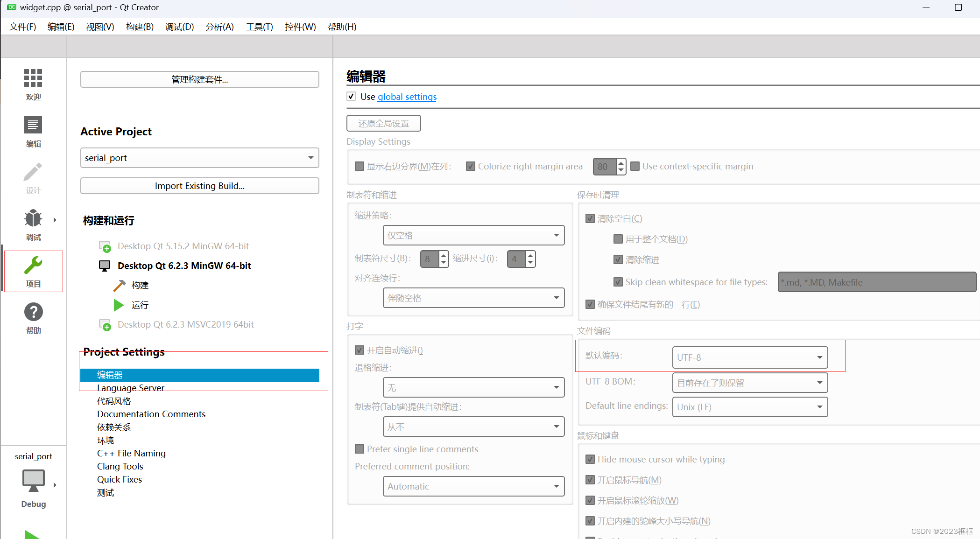Open the Welcome (欢迎) mode grid icon
980x539 pixels.
(33, 78)
